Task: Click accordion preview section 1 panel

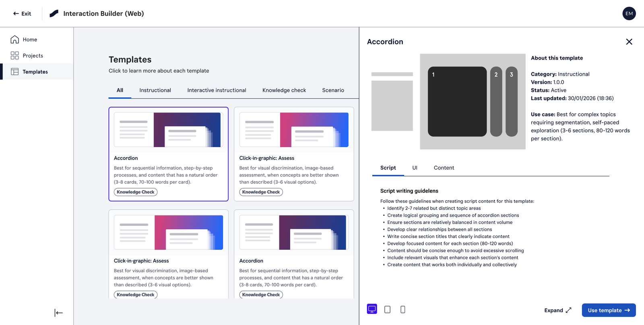Action: [x=457, y=101]
